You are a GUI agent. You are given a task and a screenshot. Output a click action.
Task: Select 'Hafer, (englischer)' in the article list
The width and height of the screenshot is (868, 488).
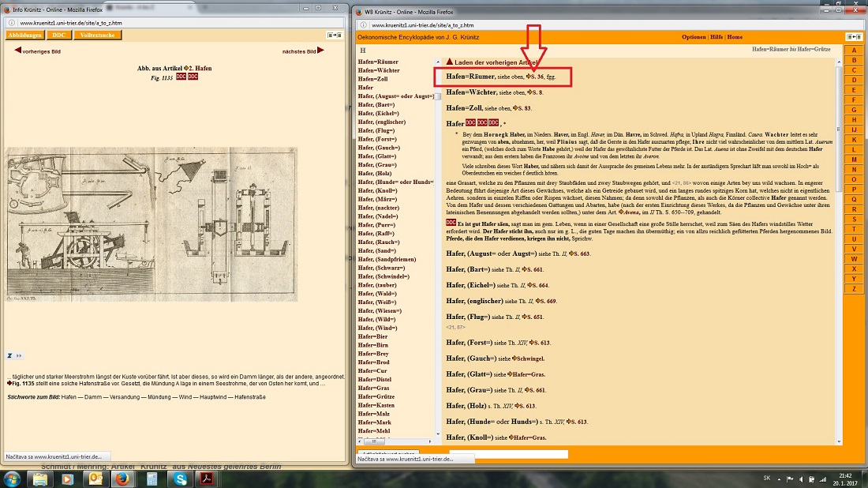click(387, 122)
